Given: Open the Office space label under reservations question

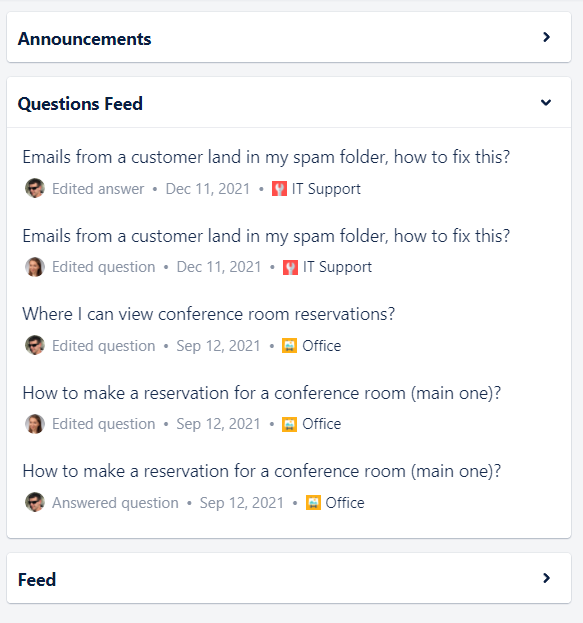Looking at the screenshot, I should [322, 346].
